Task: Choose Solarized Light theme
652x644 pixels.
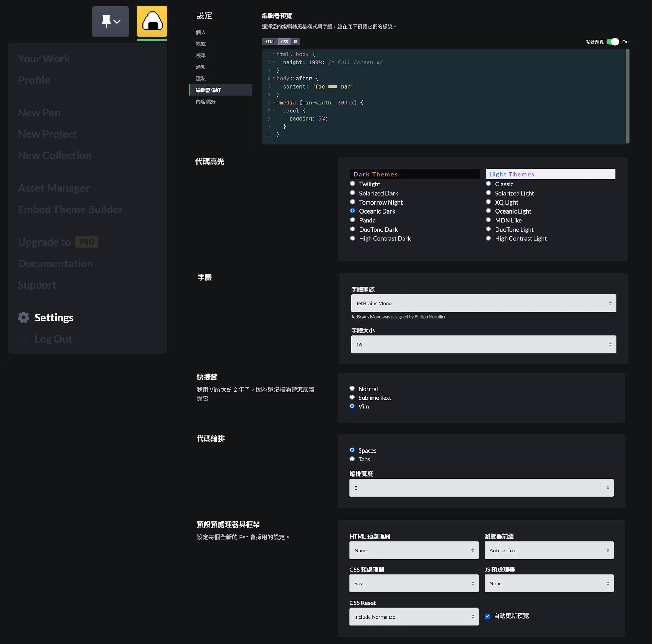Action: click(488, 193)
